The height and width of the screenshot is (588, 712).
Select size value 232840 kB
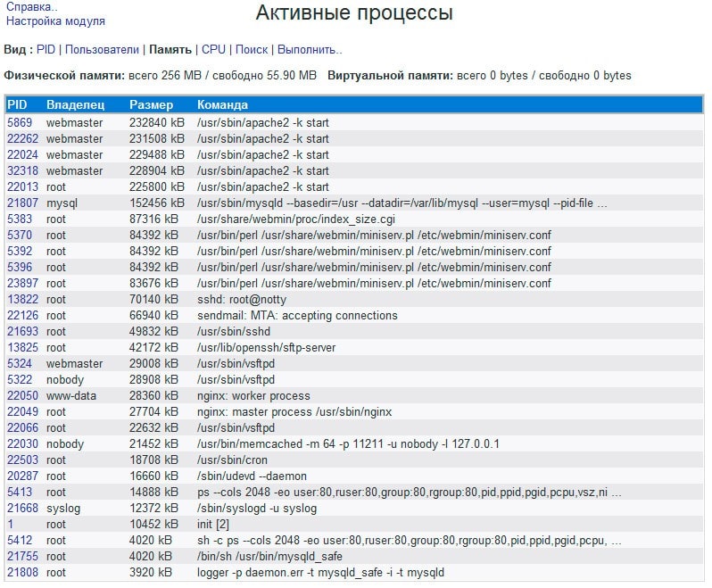click(157, 122)
